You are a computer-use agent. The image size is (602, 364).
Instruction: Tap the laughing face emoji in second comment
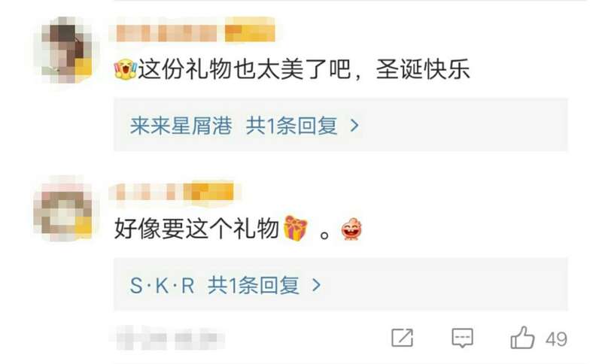pyautogui.click(x=351, y=229)
